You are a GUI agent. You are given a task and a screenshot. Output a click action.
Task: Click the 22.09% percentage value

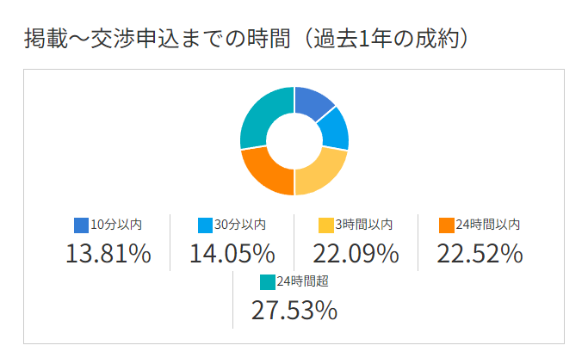pyautogui.click(x=356, y=254)
